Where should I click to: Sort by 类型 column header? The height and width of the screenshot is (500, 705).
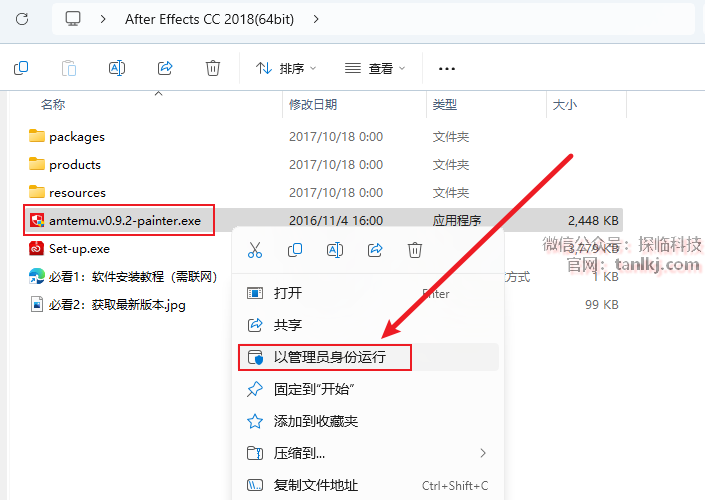pyautogui.click(x=445, y=105)
